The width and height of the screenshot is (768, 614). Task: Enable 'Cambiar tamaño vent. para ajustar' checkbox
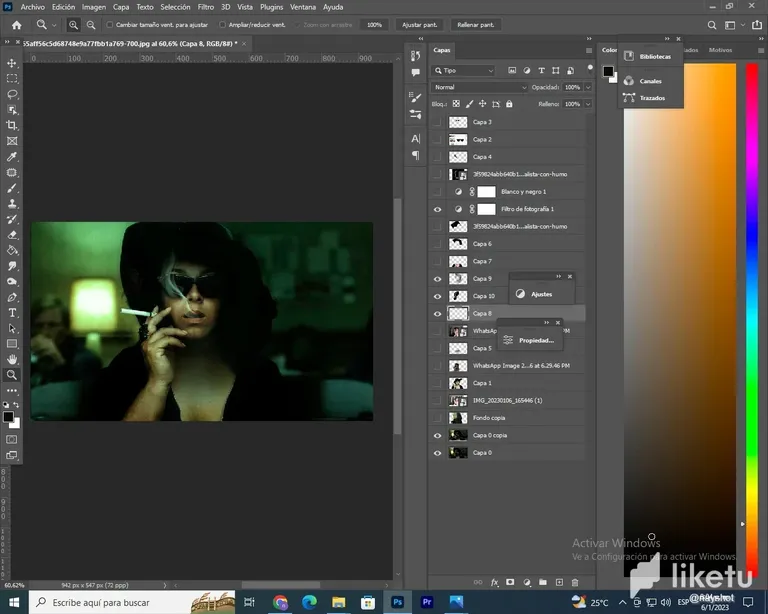109,25
